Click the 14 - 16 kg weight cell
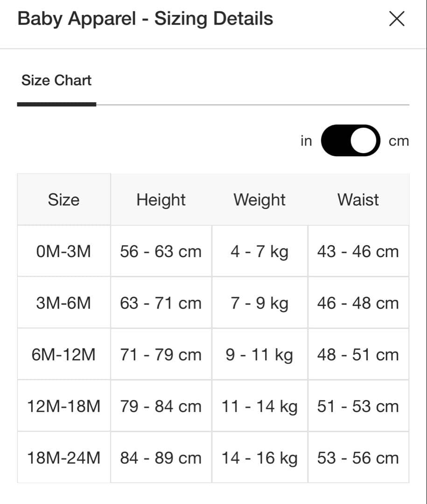 point(259,458)
